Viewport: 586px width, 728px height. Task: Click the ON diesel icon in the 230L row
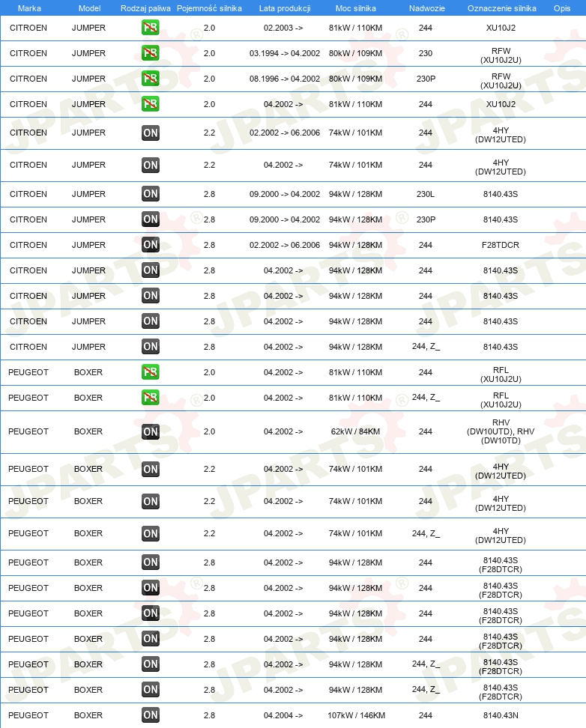coord(150,194)
